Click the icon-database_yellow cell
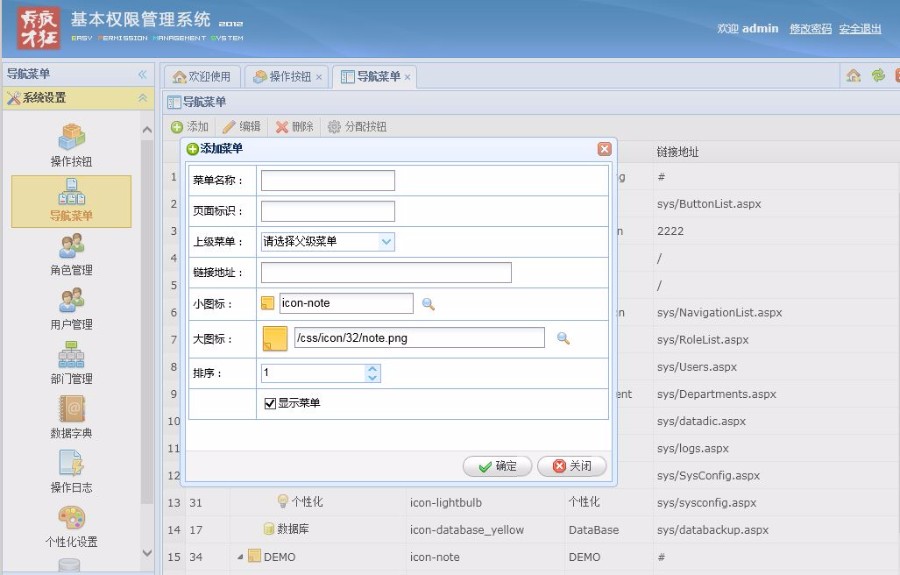 [x=467, y=530]
